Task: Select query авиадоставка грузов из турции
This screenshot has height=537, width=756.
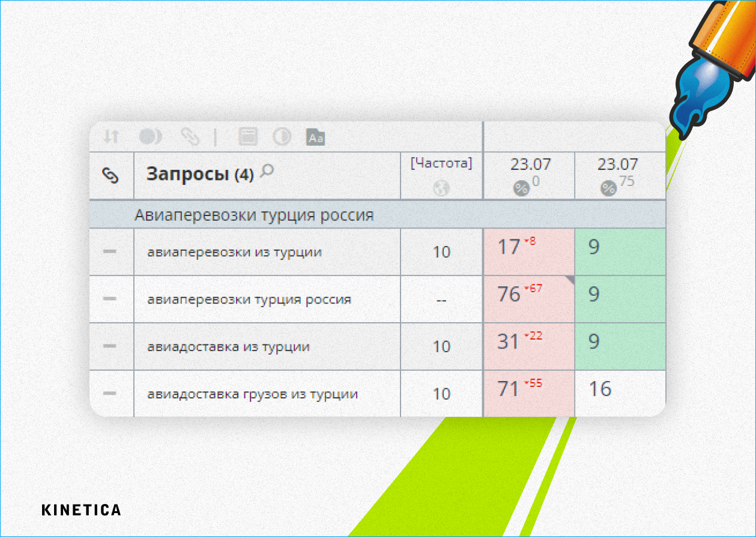Action: click(252, 394)
